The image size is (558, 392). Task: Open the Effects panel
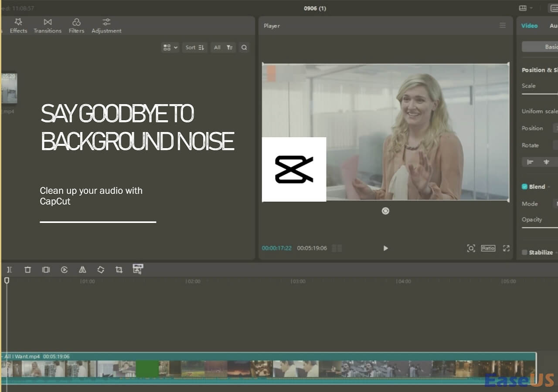pos(18,26)
